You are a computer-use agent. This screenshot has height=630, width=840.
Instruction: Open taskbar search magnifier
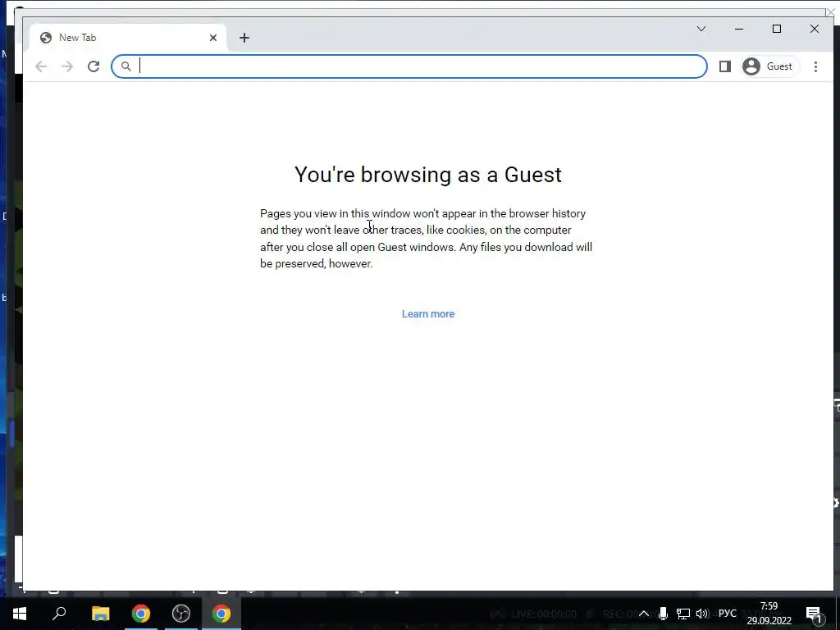coord(59,614)
